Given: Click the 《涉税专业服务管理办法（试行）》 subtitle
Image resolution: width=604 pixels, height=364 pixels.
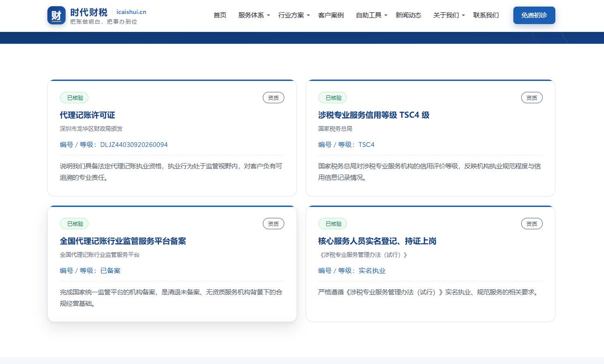Looking at the screenshot, I should [363, 255].
